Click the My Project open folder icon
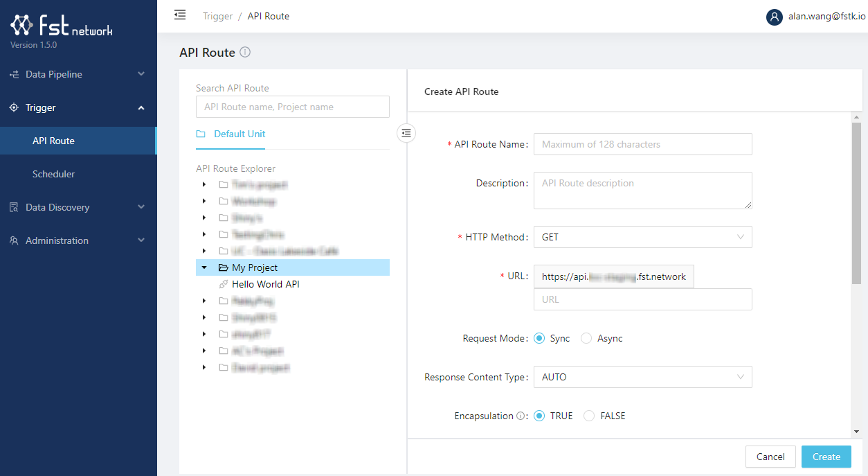 point(224,267)
